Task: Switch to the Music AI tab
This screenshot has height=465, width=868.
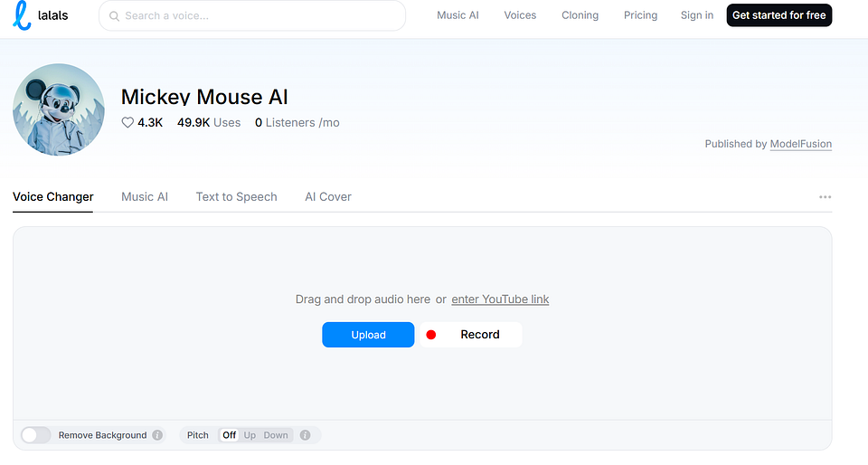Action: (145, 197)
